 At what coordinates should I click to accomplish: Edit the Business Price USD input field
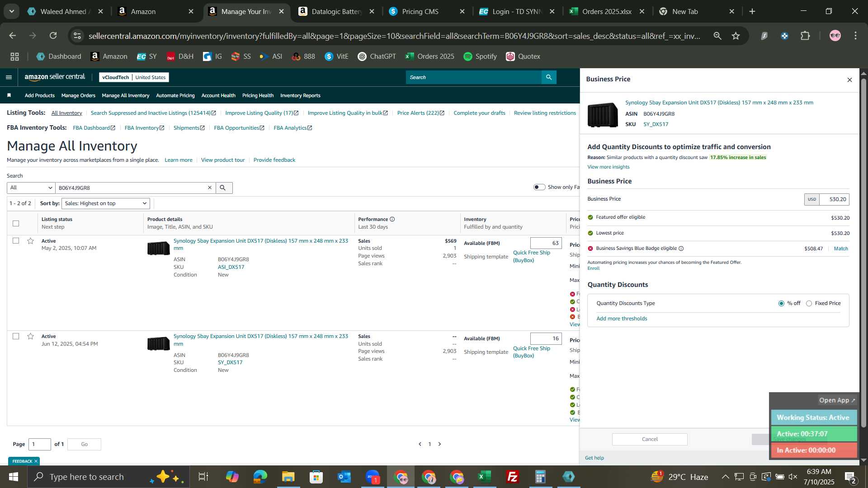click(834, 199)
